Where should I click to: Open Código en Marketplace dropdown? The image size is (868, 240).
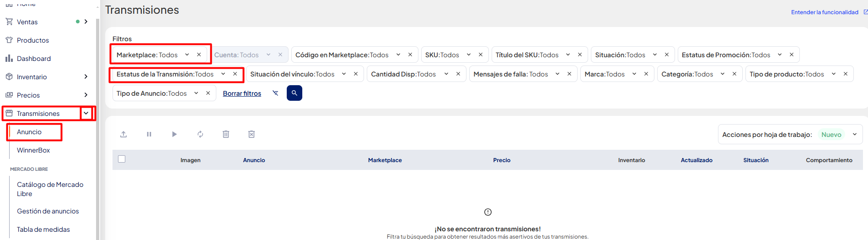[398, 55]
